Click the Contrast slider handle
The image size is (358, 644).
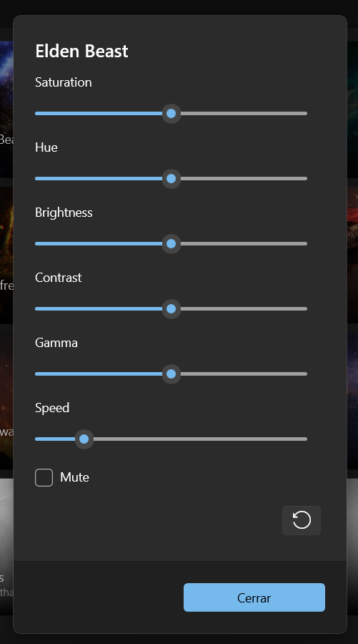point(171,309)
